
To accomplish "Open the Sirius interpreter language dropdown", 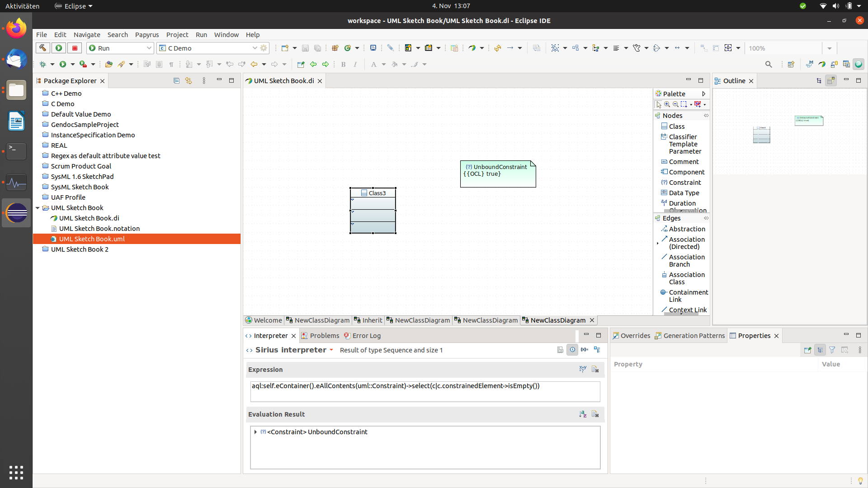I will [x=331, y=350].
